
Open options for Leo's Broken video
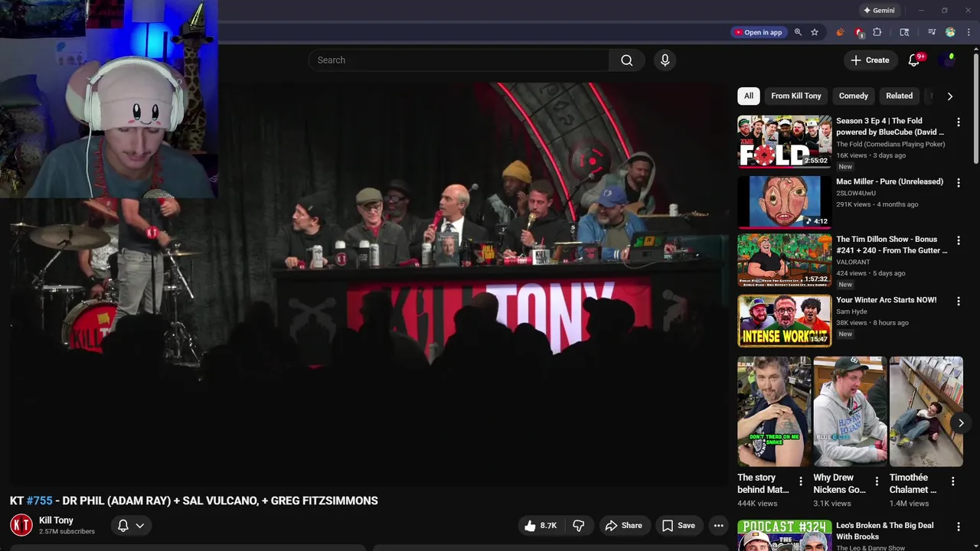(x=958, y=527)
